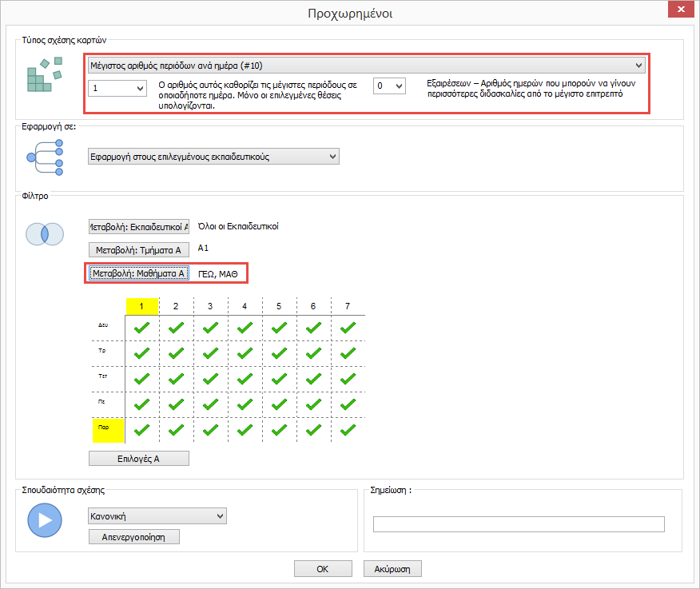The image size is (700, 589).
Task: Expand the exceptions dropdown showing 0
Action: tap(389, 86)
